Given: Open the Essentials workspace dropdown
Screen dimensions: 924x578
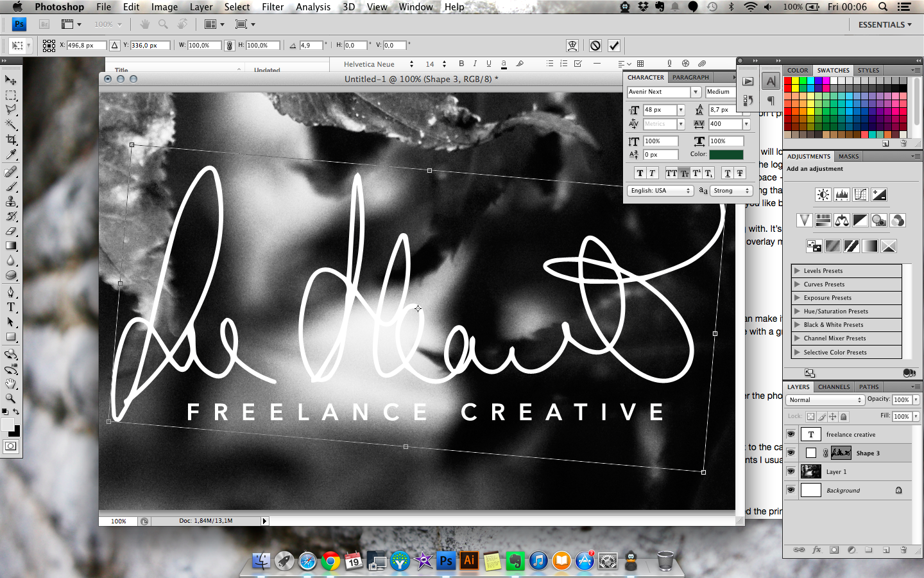Looking at the screenshot, I should [885, 24].
